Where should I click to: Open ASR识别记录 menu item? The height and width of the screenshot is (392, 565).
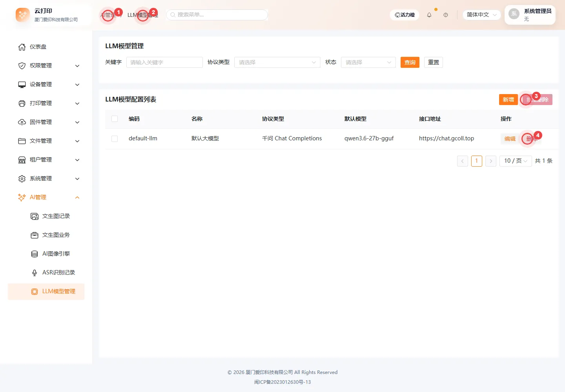[x=46, y=273]
